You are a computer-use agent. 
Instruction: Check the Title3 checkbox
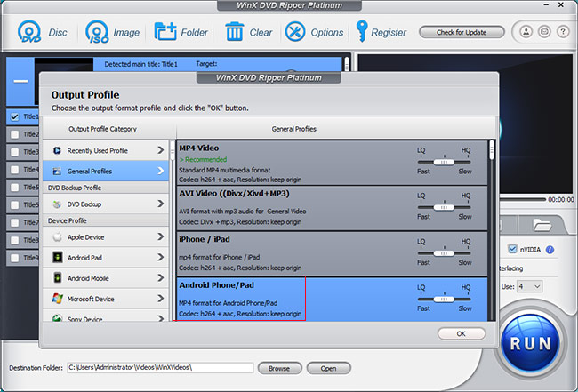pos(15,152)
